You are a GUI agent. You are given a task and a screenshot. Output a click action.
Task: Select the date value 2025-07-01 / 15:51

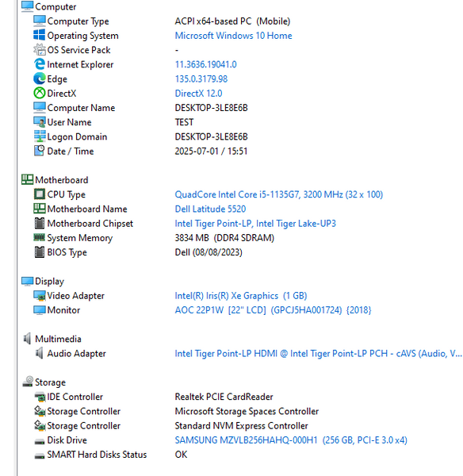coord(211,152)
